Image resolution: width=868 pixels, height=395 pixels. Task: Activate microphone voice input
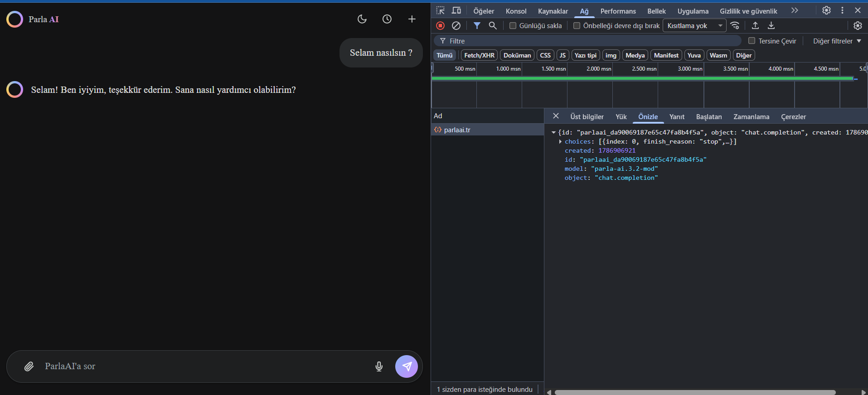[x=379, y=366]
